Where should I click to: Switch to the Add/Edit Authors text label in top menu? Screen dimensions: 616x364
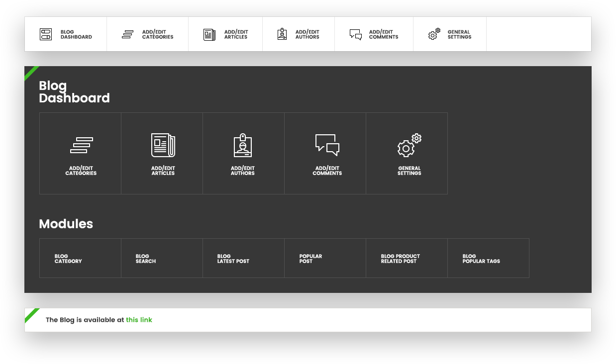tap(307, 34)
